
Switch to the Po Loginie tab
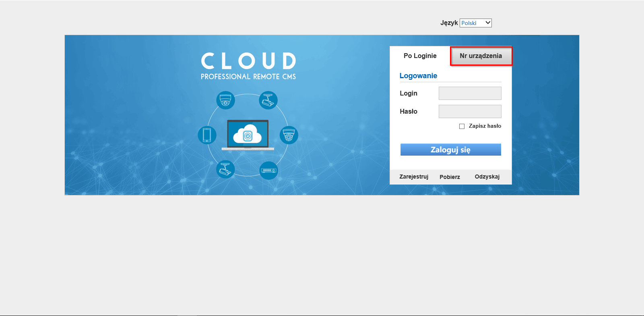[x=420, y=56]
